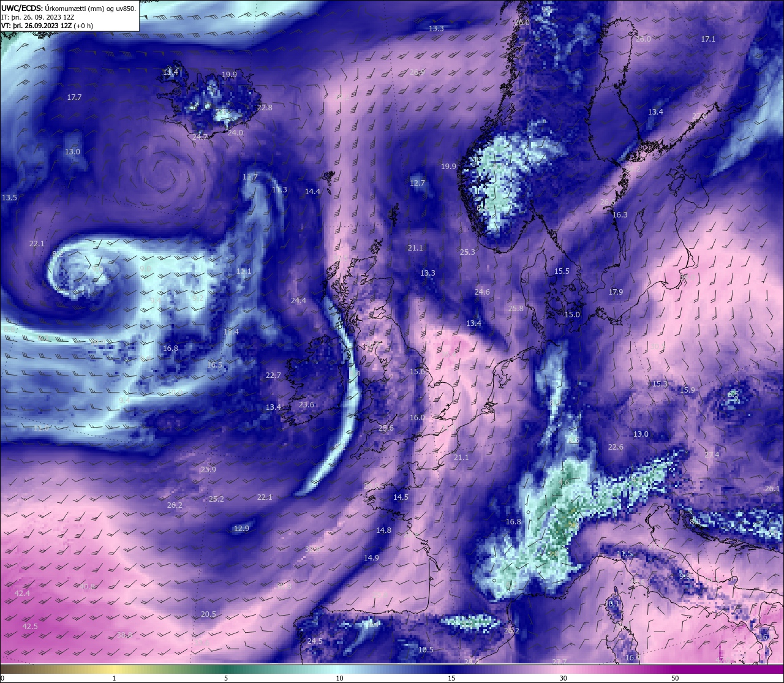Select the 24.6 North Sea value
Screen dimensions: 784x683
(x=482, y=292)
